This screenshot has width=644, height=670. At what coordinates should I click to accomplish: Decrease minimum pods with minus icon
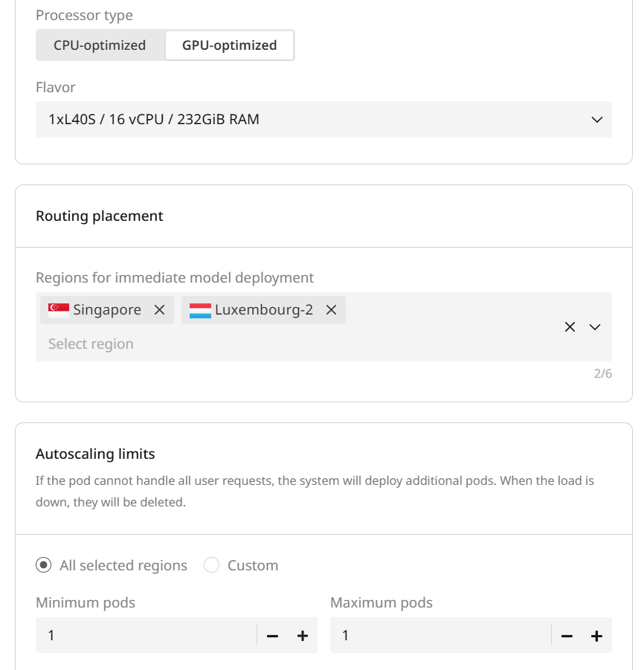(x=272, y=636)
